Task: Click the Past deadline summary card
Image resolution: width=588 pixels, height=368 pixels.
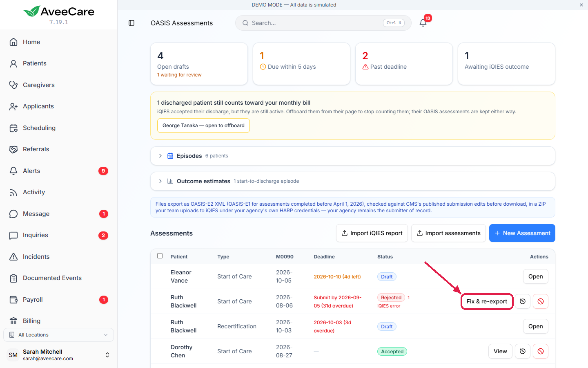Action: tap(404, 64)
